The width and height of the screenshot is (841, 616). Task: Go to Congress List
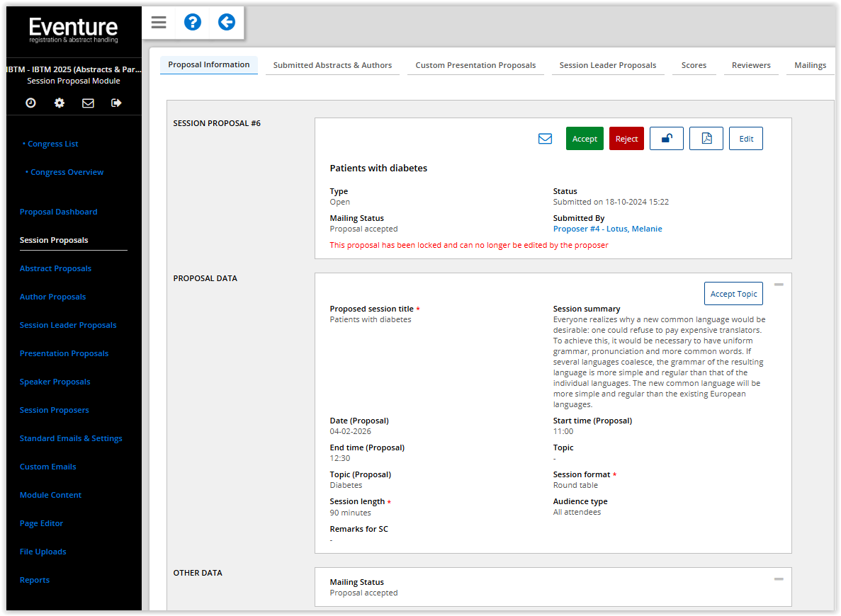[52, 144]
